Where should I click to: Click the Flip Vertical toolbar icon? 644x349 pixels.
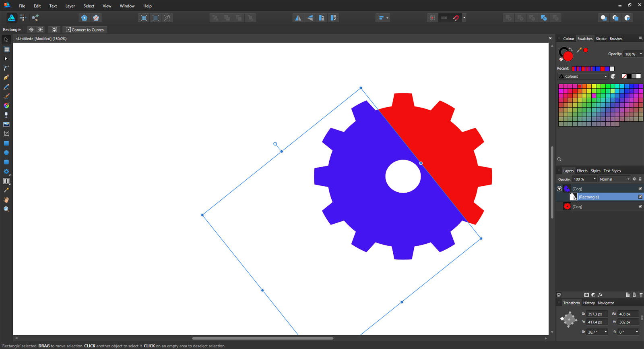[x=310, y=18]
